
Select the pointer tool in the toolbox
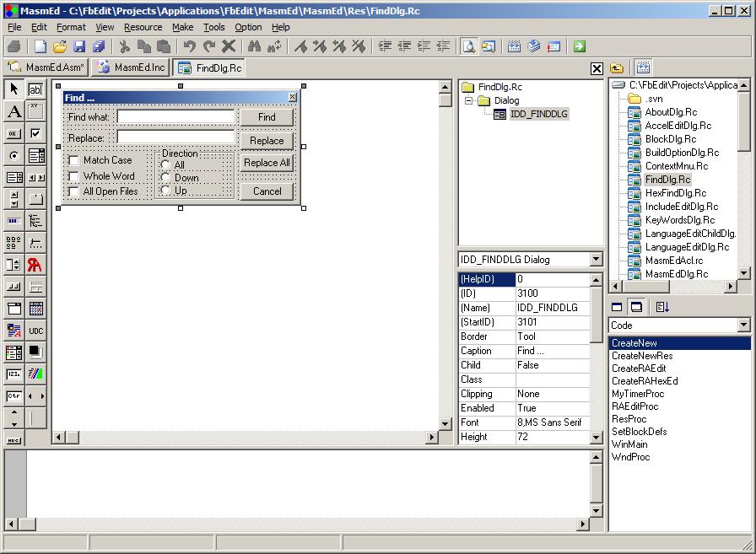(x=14, y=89)
